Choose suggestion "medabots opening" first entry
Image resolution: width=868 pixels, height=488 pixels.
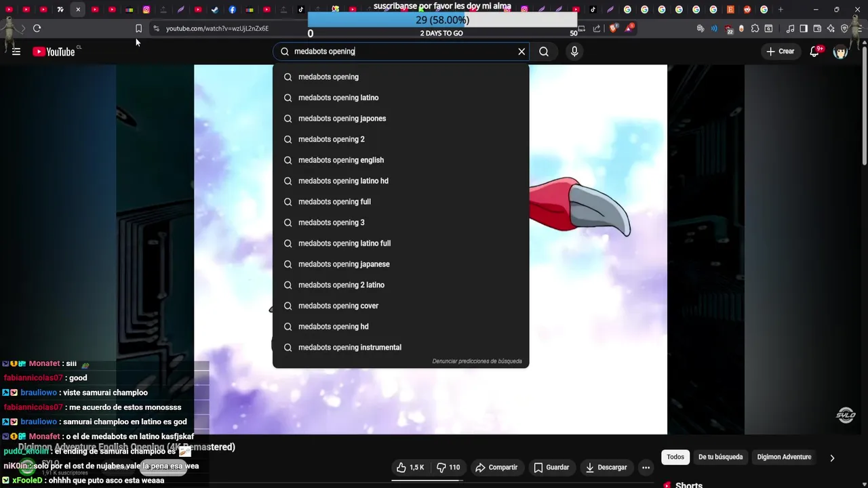(x=401, y=77)
